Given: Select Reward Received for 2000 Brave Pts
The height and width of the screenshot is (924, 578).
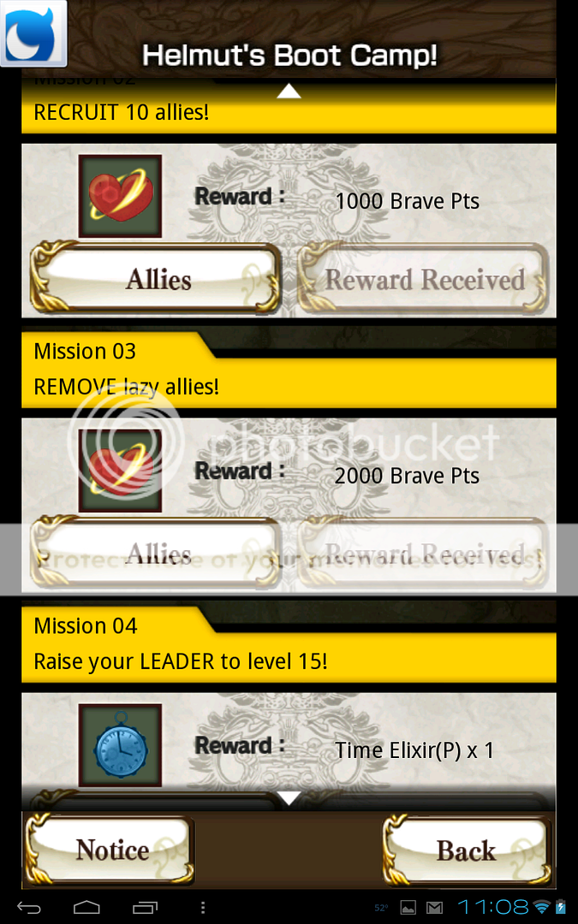Looking at the screenshot, I should point(424,553).
